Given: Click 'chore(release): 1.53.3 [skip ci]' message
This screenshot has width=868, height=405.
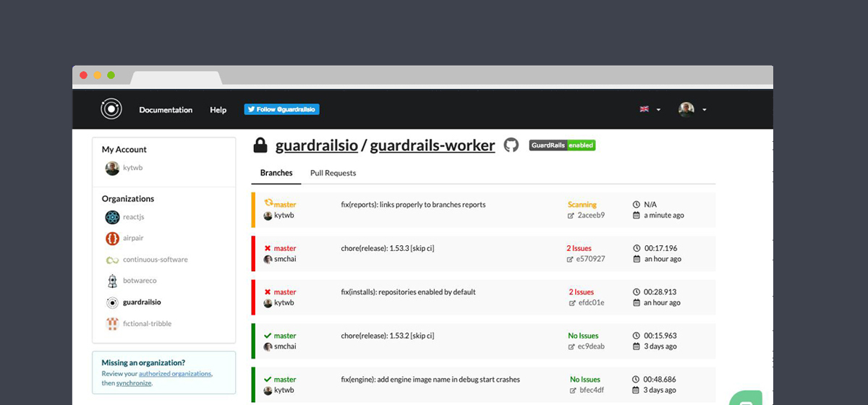Looking at the screenshot, I should coord(388,248).
